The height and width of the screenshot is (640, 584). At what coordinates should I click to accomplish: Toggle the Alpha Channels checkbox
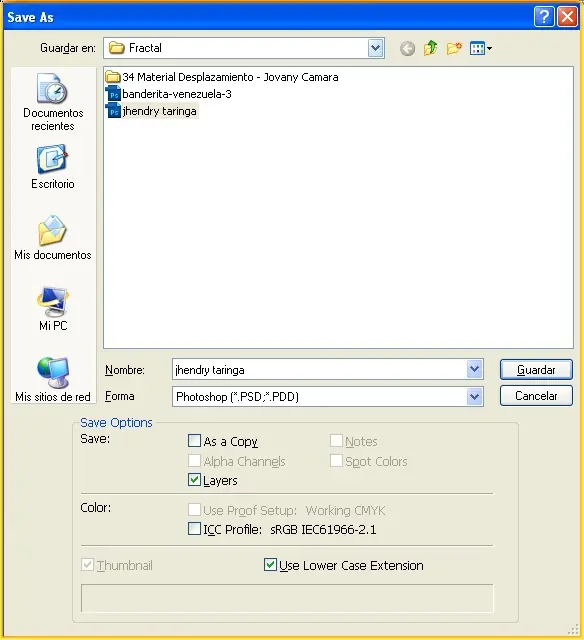194,460
